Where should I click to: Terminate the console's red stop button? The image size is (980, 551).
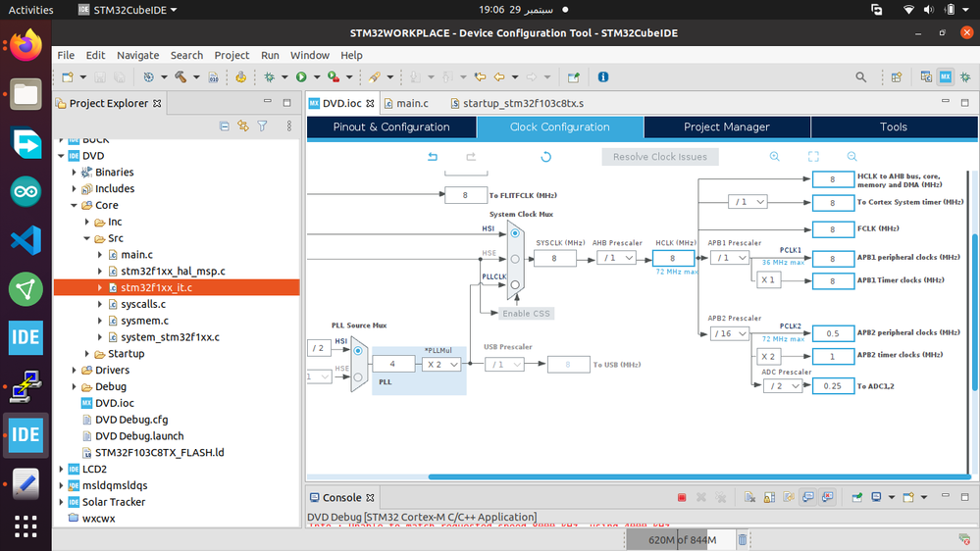pyautogui.click(x=682, y=497)
